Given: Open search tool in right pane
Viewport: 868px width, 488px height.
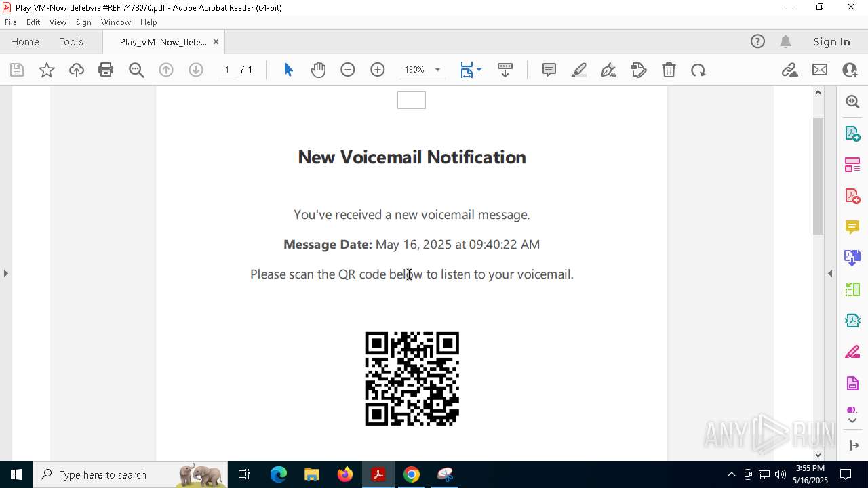Looking at the screenshot, I should (852, 102).
